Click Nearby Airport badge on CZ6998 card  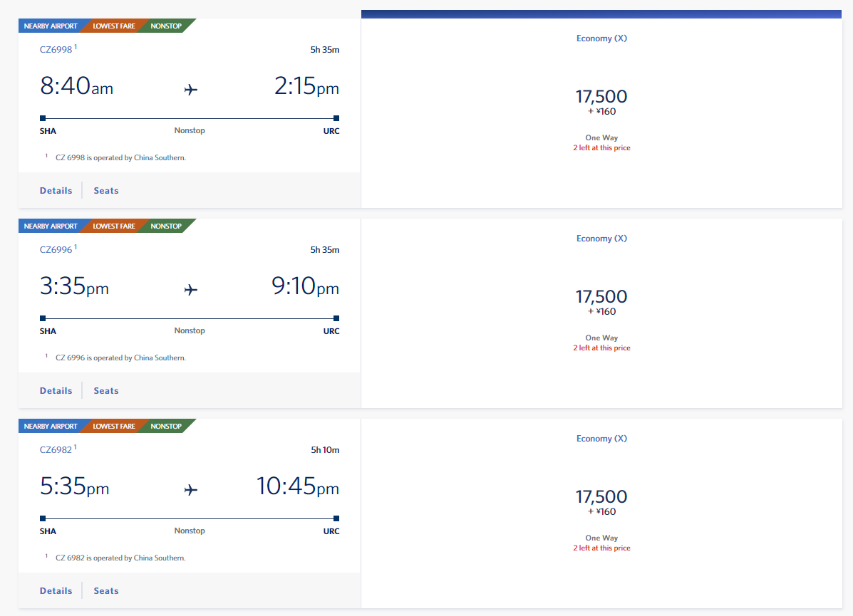point(51,26)
